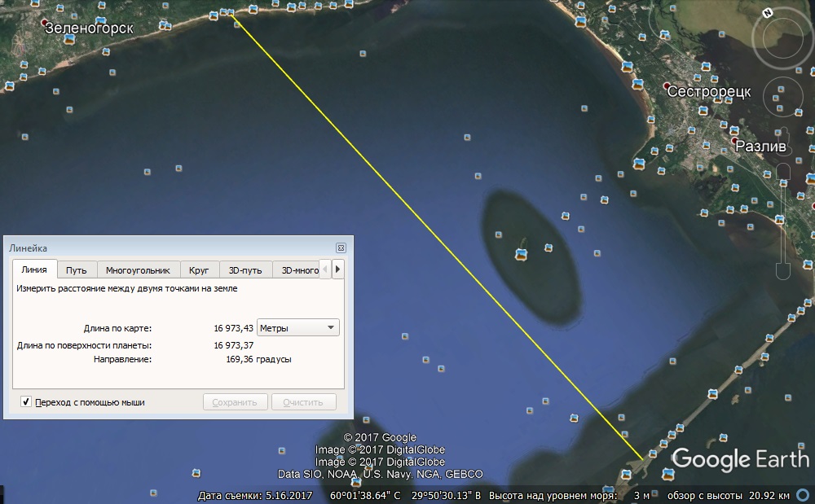Screen dimensions: 815x504
Task: Select the 3D-путь tab
Action: (x=245, y=270)
